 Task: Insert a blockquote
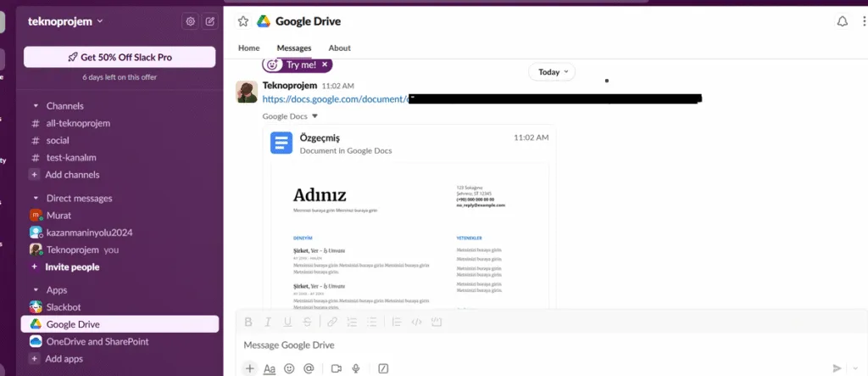coord(397,323)
